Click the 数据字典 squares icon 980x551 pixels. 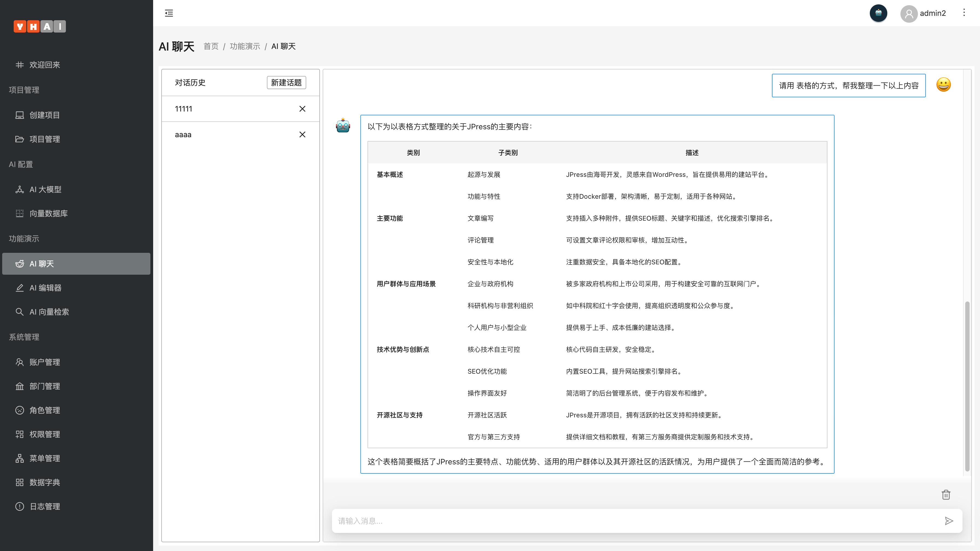click(x=19, y=483)
